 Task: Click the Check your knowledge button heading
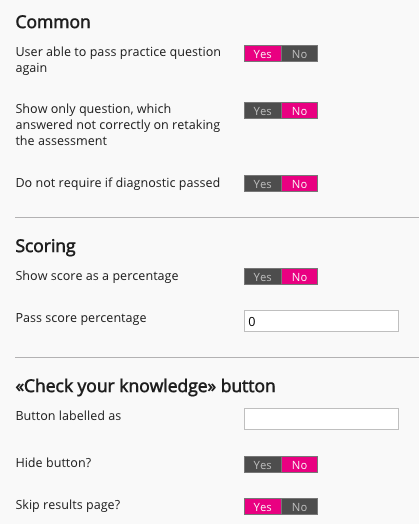click(145, 386)
